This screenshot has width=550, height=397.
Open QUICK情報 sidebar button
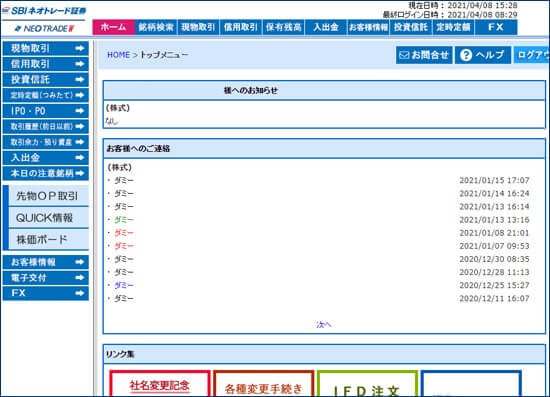point(48,218)
